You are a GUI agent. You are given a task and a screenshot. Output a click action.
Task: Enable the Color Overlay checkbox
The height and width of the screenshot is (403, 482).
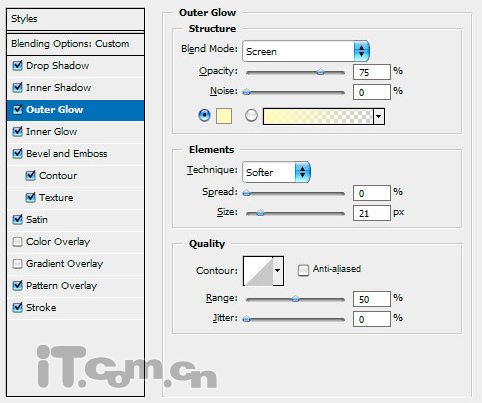[17, 241]
